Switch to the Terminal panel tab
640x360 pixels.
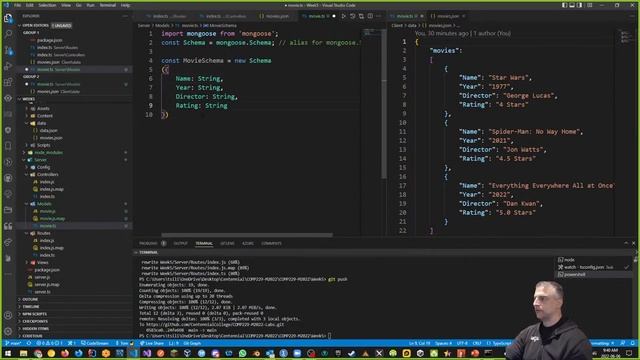coord(204,243)
